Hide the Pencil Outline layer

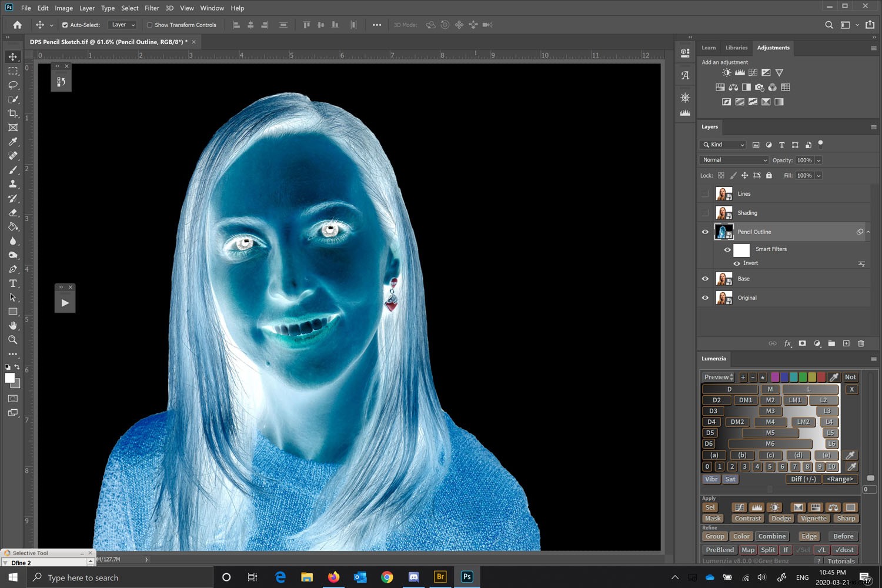coord(704,232)
